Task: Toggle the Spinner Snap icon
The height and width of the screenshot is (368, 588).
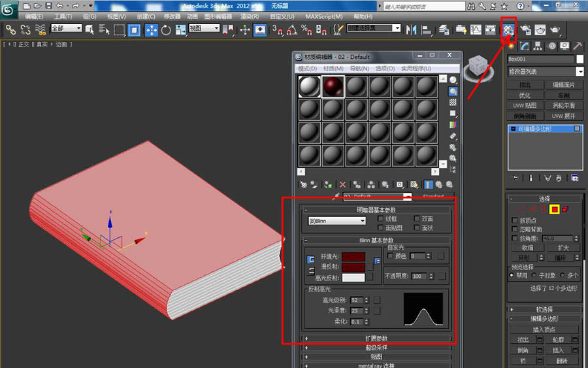Action: 321,29
